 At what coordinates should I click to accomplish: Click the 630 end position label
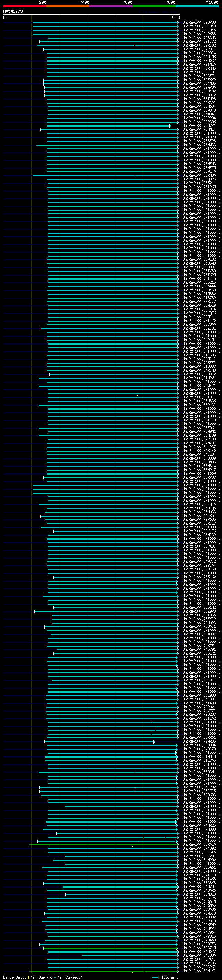[175, 17]
